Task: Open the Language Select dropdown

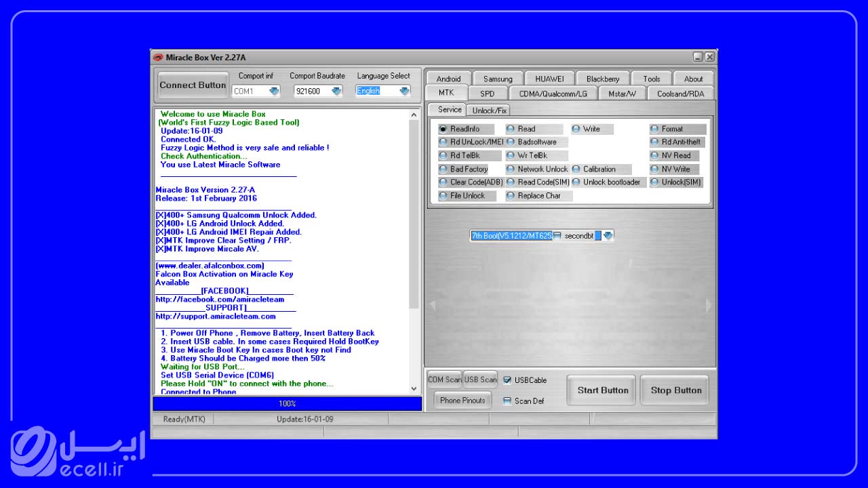Action: [x=405, y=91]
